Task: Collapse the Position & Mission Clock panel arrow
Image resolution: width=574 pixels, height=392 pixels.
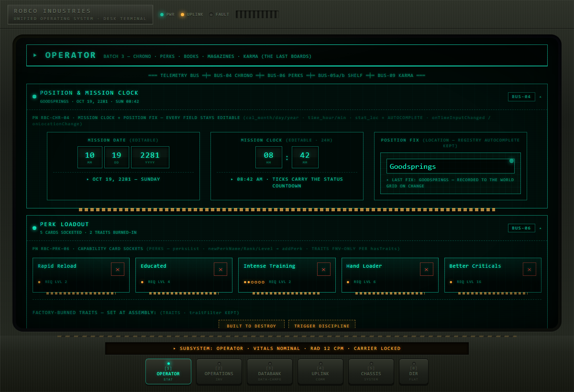Action: 541,97
